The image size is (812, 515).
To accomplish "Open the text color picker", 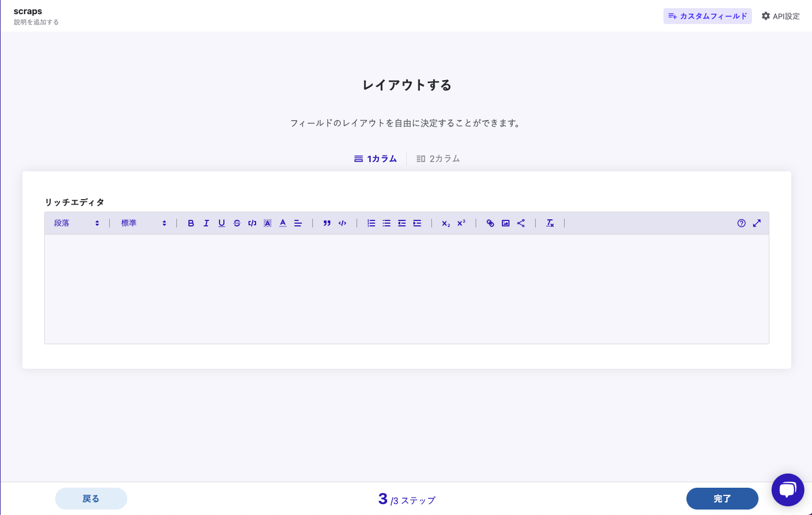I will tap(283, 223).
